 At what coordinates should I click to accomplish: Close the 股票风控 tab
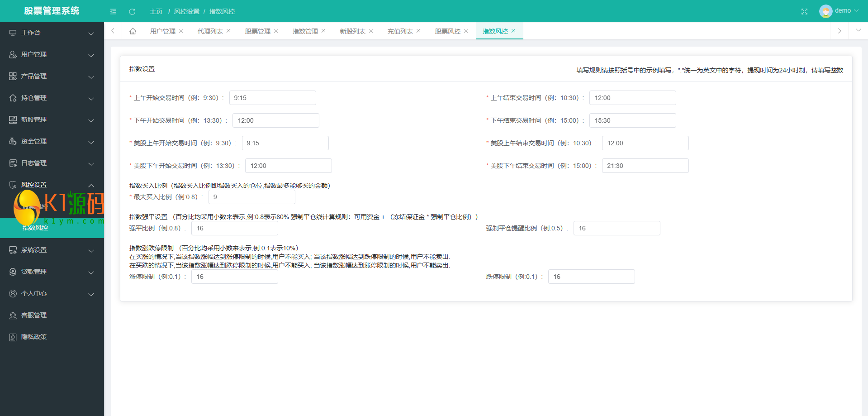pyautogui.click(x=466, y=31)
